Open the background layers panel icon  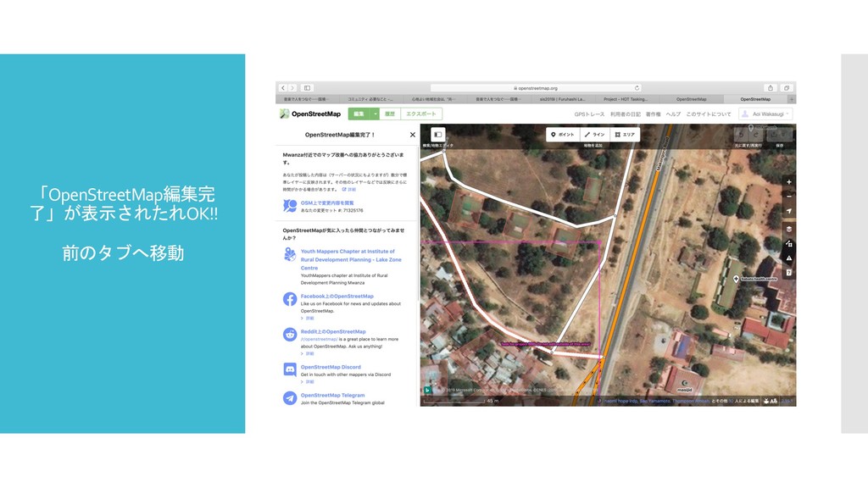pos(789,229)
